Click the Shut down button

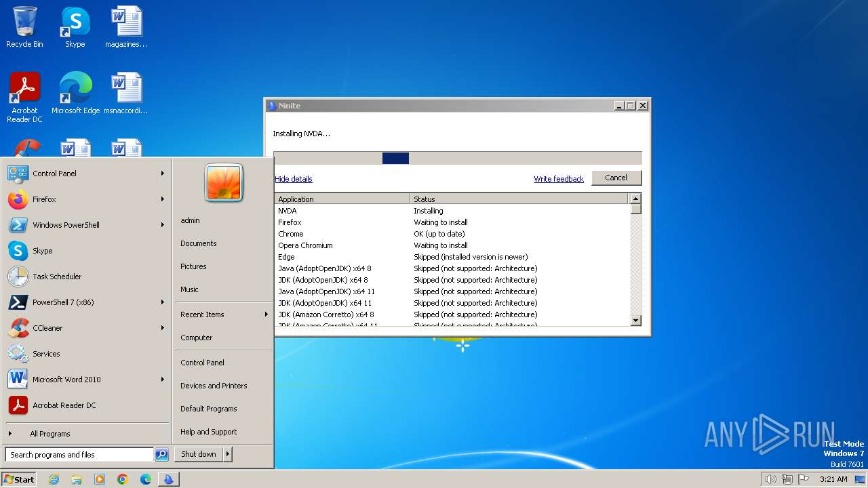click(x=199, y=454)
